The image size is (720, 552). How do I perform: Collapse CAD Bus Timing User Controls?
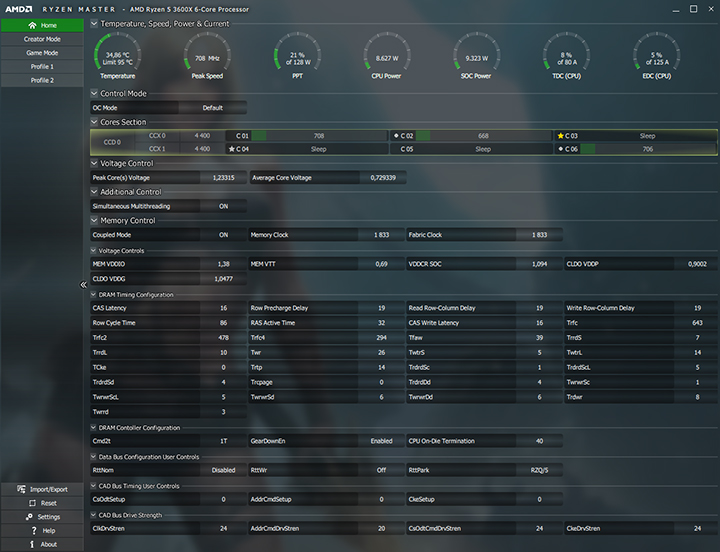click(x=93, y=486)
